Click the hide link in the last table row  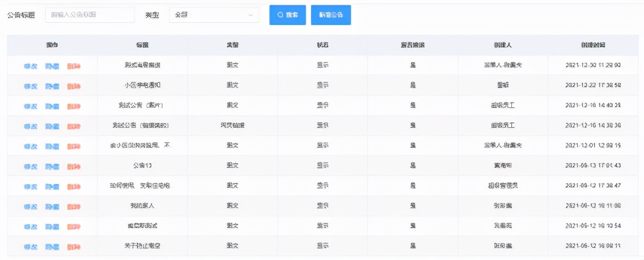(52, 247)
